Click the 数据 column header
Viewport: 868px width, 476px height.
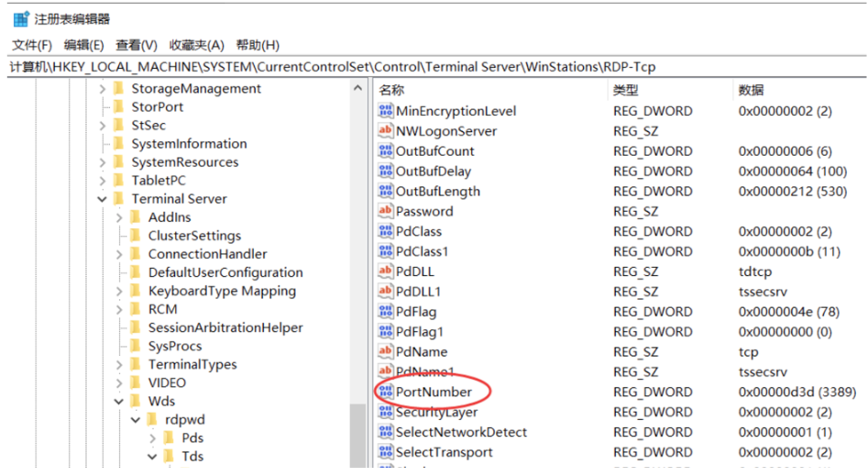click(751, 90)
